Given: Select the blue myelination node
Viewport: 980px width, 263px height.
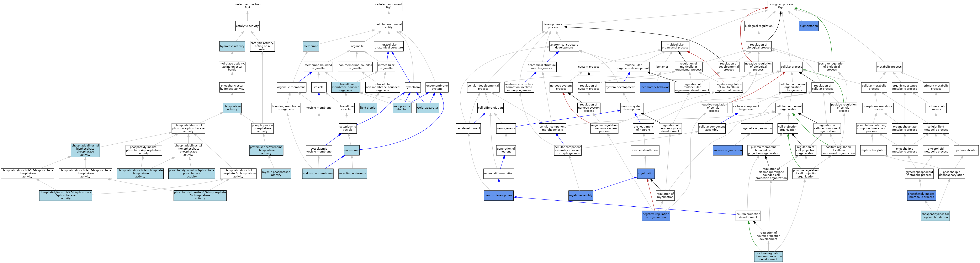Looking at the screenshot, I should 646,174.
